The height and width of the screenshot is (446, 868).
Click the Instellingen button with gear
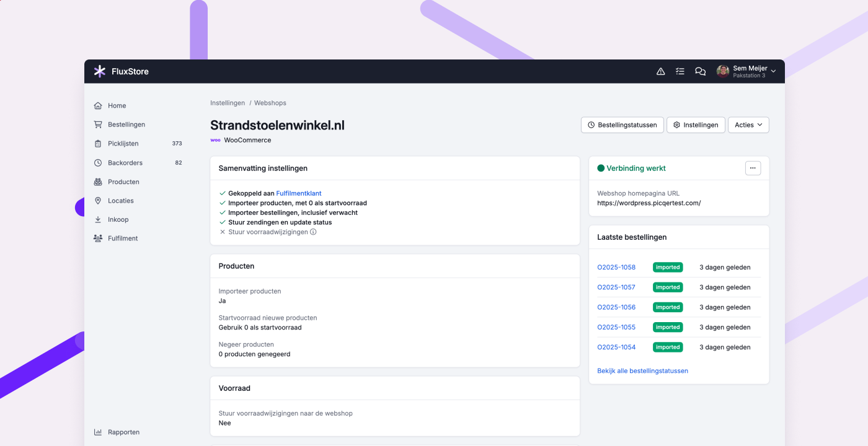pyautogui.click(x=696, y=125)
